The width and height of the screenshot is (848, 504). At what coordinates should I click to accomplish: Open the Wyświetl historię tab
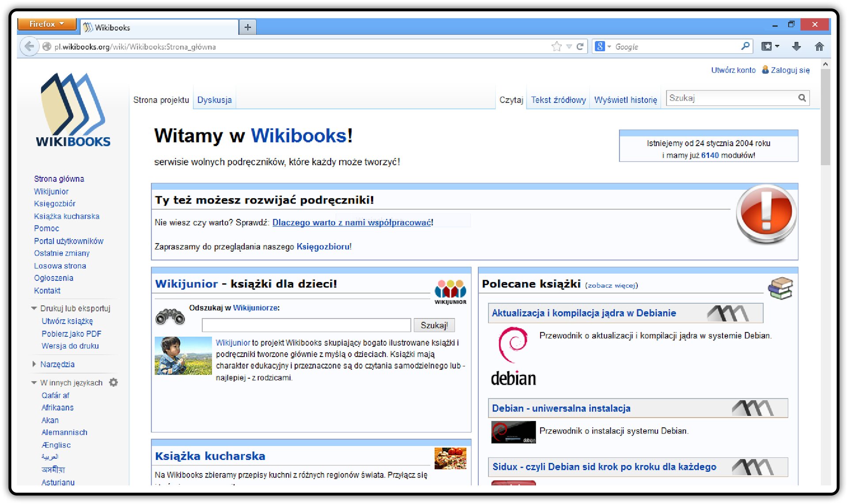pyautogui.click(x=625, y=100)
